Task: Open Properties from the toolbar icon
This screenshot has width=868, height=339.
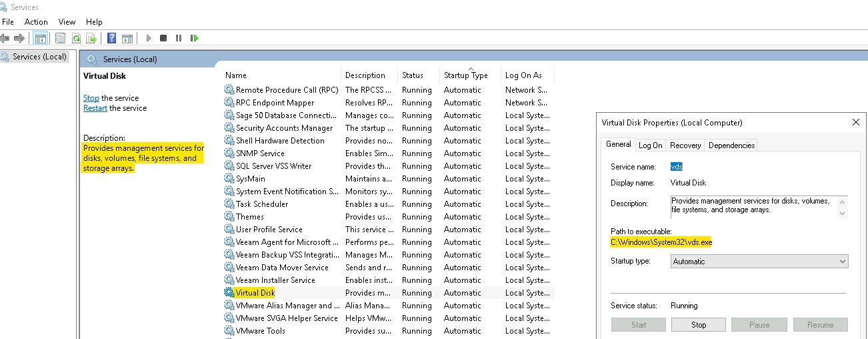Action: pyautogui.click(x=61, y=39)
